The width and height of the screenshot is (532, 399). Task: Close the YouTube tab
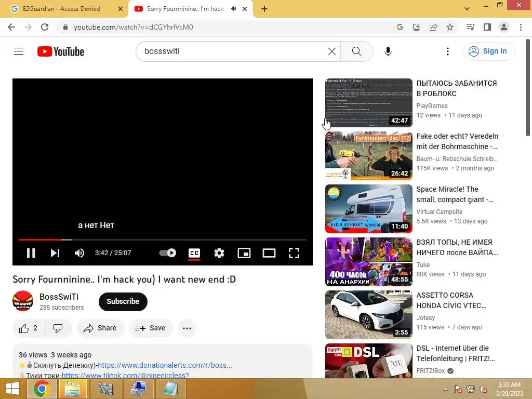(245, 9)
